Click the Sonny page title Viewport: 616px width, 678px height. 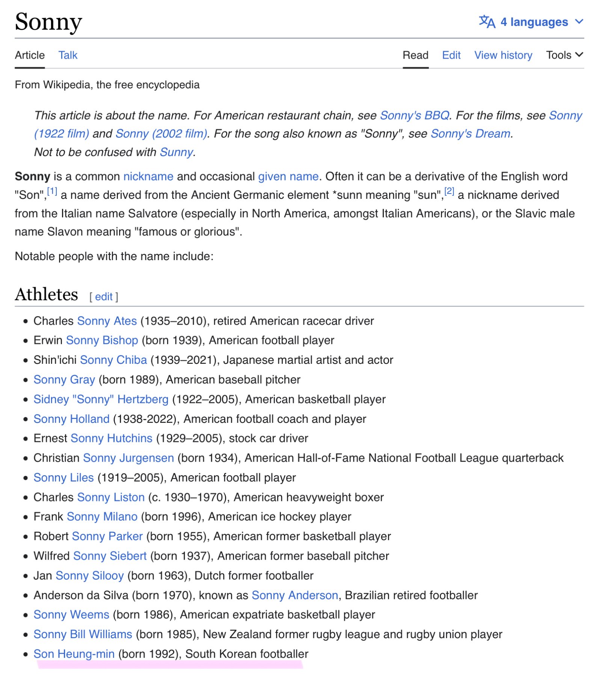(48, 22)
